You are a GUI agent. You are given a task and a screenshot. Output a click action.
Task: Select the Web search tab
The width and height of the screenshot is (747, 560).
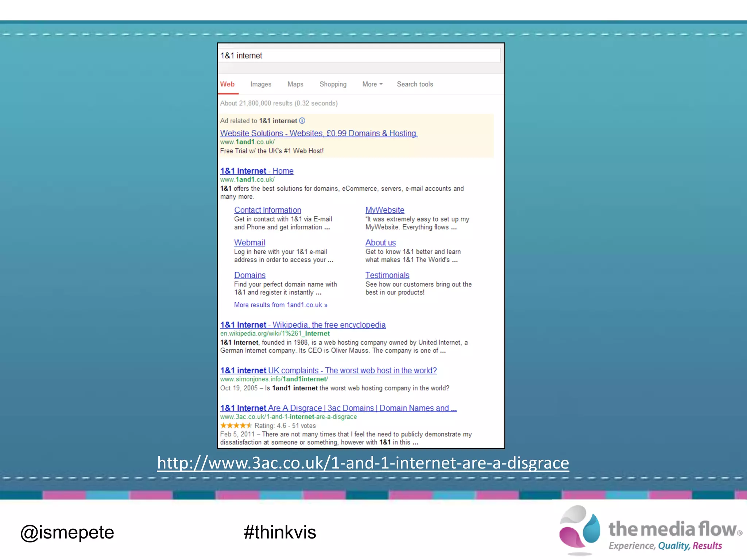(x=227, y=84)
